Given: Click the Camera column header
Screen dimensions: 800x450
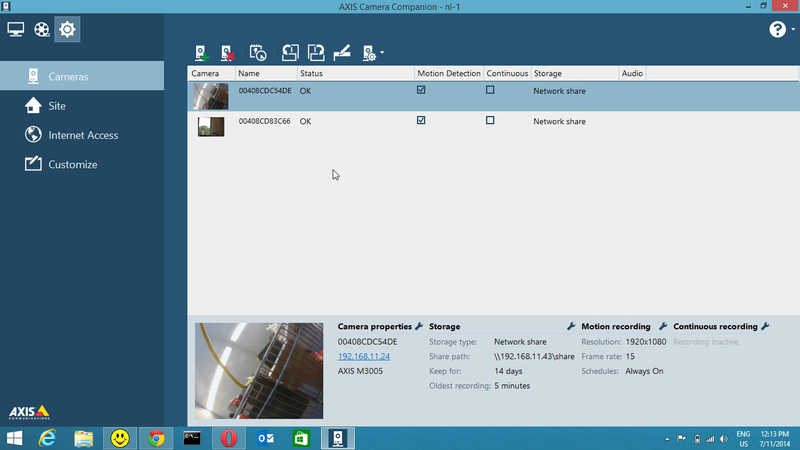Looking at the screenshot, I should click(211, 73).
